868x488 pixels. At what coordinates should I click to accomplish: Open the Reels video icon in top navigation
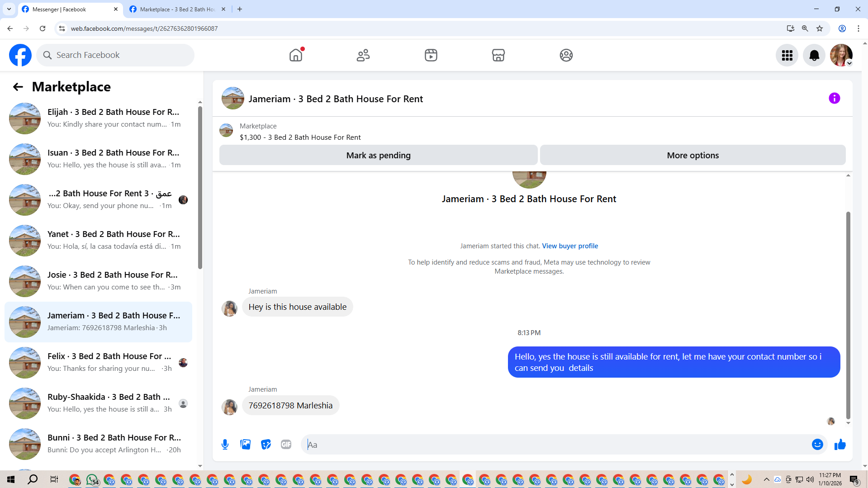[x=431, y=55]
